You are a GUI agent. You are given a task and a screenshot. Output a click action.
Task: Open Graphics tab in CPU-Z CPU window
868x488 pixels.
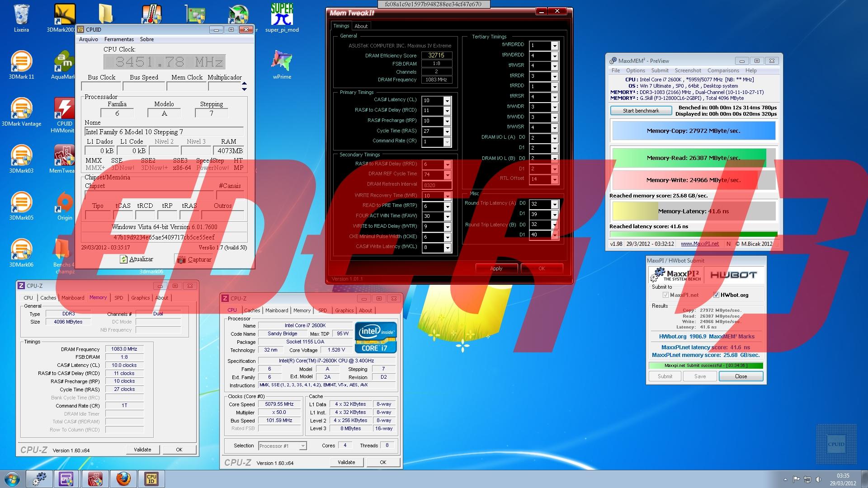coord(344,310)
